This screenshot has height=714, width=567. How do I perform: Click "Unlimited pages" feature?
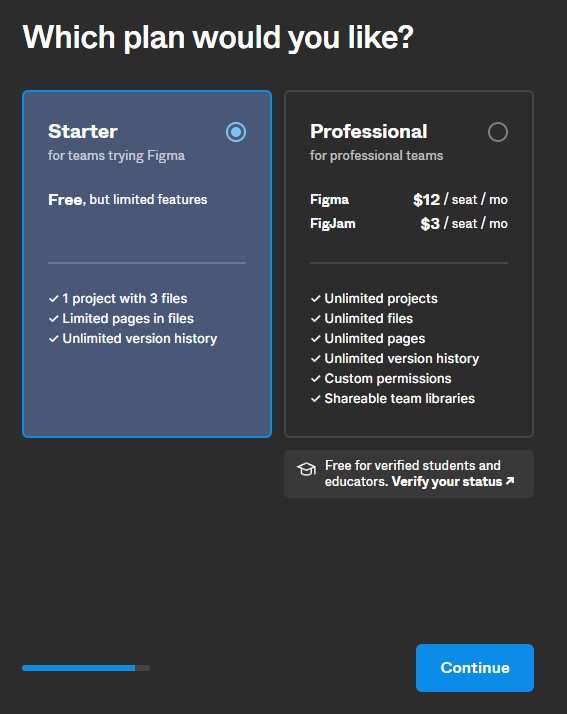click(x=374, y=338)
